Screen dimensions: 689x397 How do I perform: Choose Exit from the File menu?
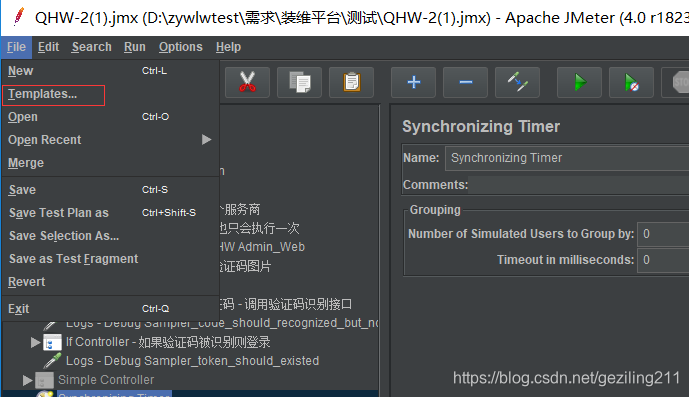[111, 309]
